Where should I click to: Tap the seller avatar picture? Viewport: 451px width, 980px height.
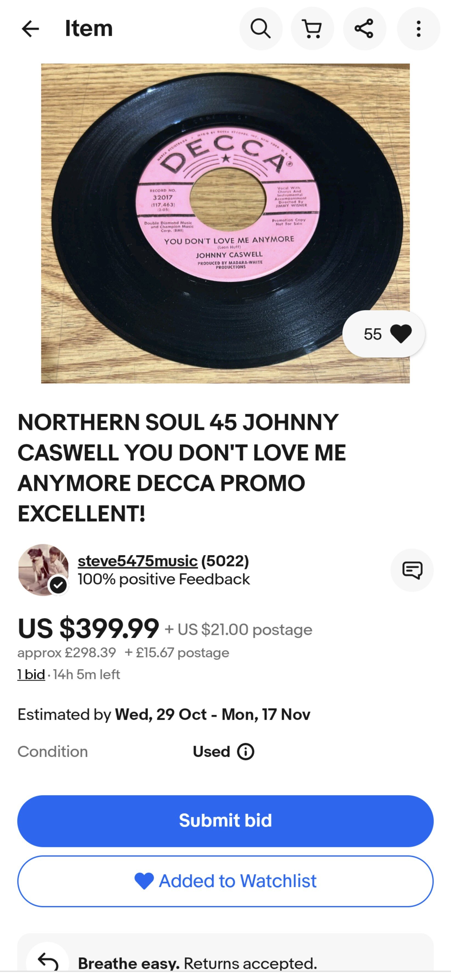pos(43,570)
